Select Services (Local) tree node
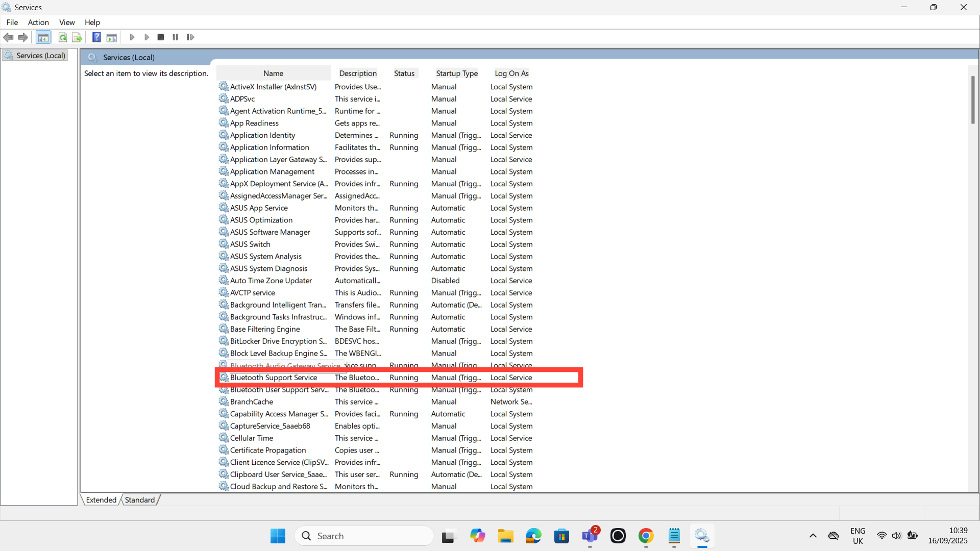 (40, 56)
